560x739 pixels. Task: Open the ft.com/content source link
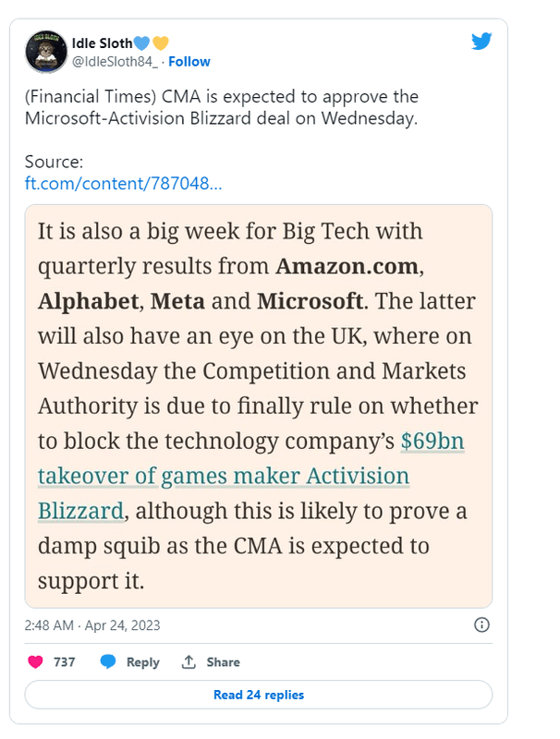[x=123, y=183]
